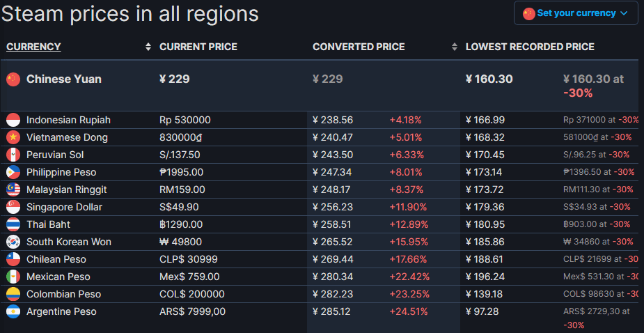The width and height of the screenshot is (644, 333).
Task: Click the Vietnamese Dong flag icon
Action: coord(13,137)
